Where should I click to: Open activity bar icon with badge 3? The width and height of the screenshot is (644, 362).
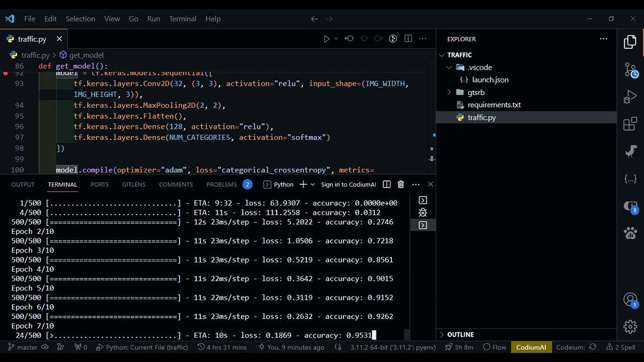[630, 206]
